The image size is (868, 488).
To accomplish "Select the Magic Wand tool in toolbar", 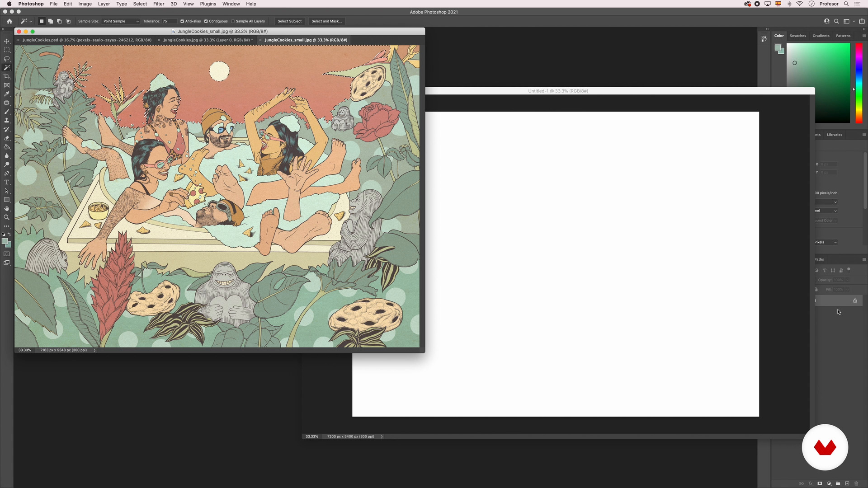I will [x=7, y=68].
